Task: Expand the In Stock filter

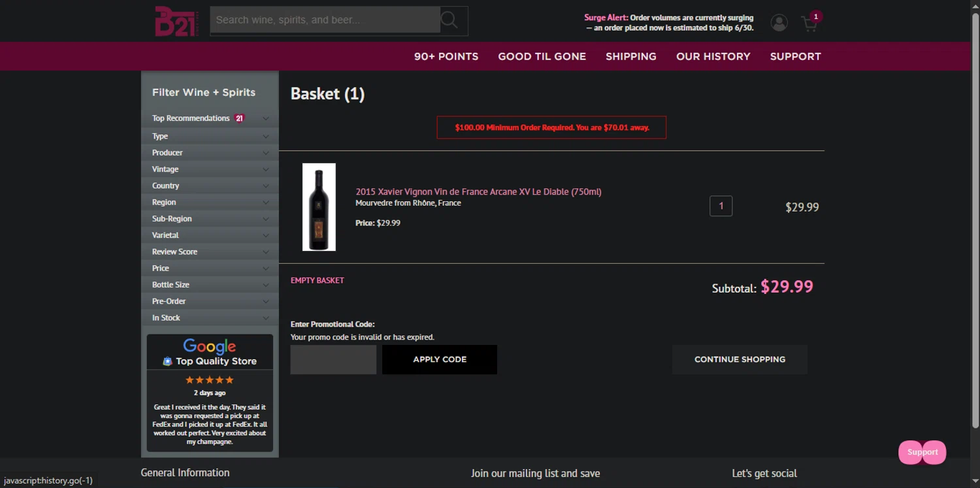Action: pos(210,317)
